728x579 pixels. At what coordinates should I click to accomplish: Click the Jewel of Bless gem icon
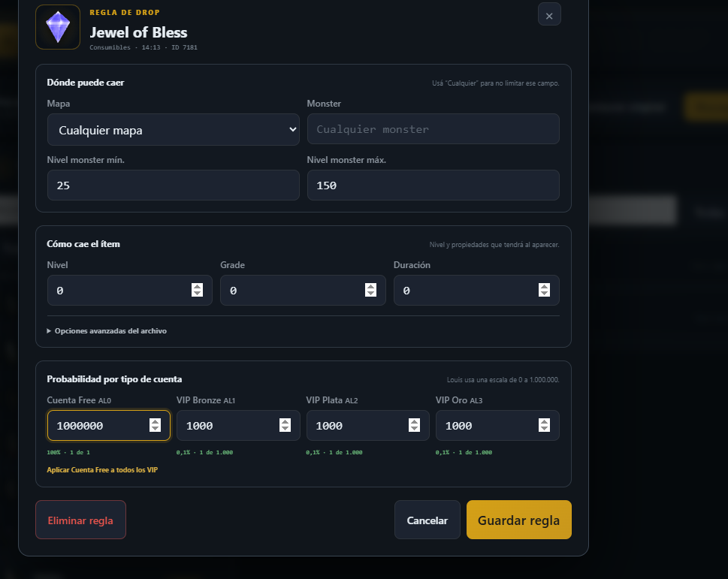[x=58, y=27]
